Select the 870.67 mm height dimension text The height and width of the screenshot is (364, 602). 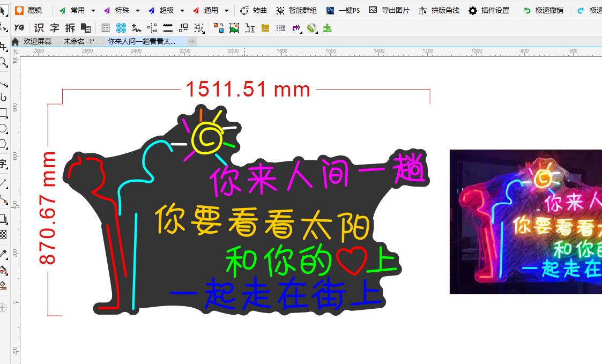click(x=48, y=207)
